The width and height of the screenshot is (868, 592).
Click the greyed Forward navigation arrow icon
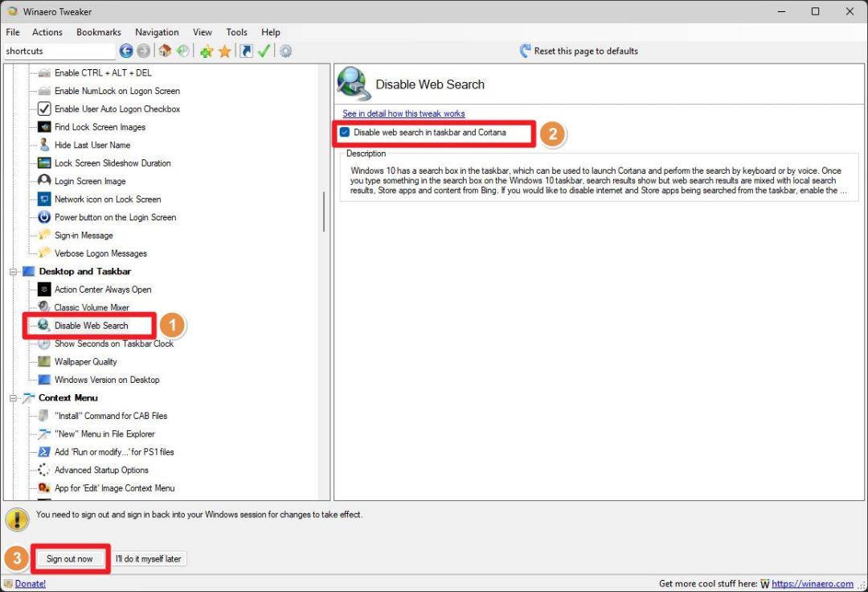pyautogui.click(x=143, y=51)
